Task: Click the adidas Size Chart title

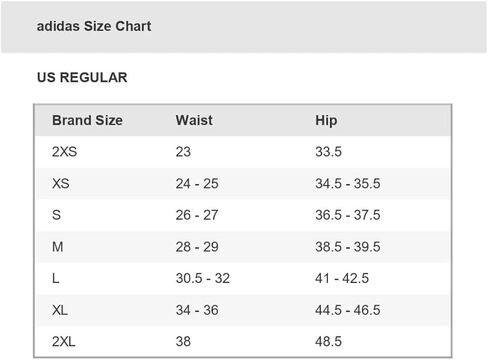Action: 94,26
